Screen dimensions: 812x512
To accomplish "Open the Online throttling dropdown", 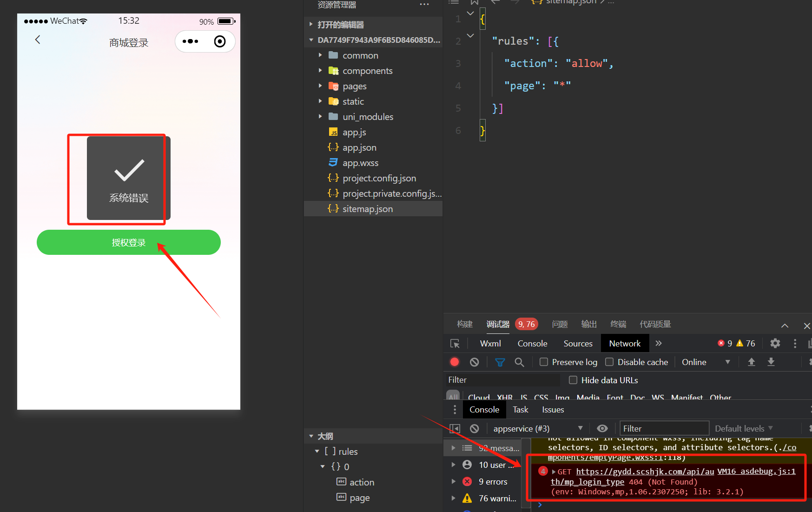I will (706, 362).
